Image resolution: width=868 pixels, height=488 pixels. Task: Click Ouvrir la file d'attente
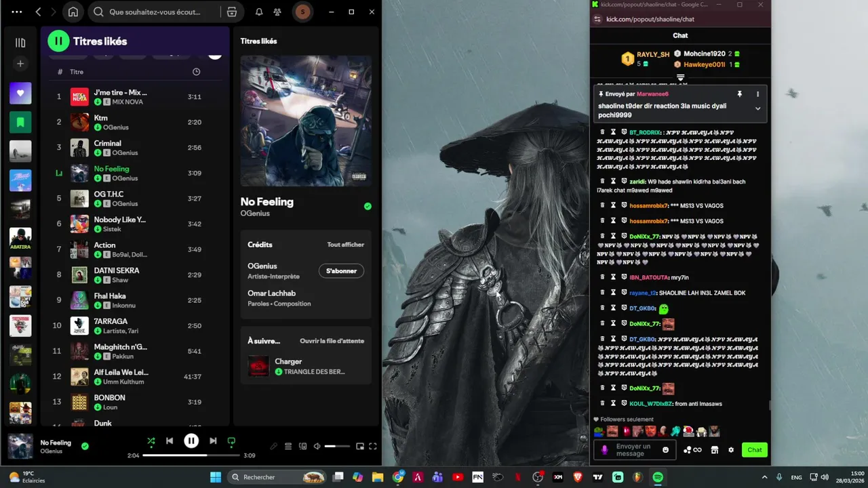[x=332, y=341]
